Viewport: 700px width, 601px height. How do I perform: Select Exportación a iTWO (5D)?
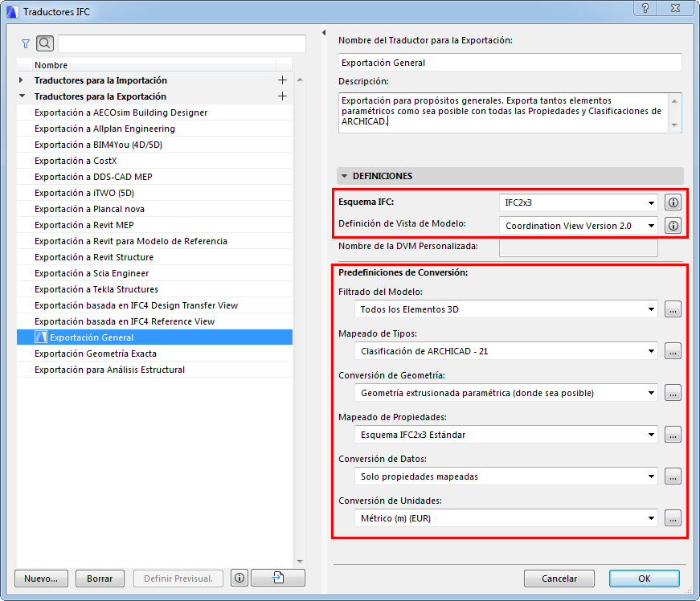[x=154, y=193]
